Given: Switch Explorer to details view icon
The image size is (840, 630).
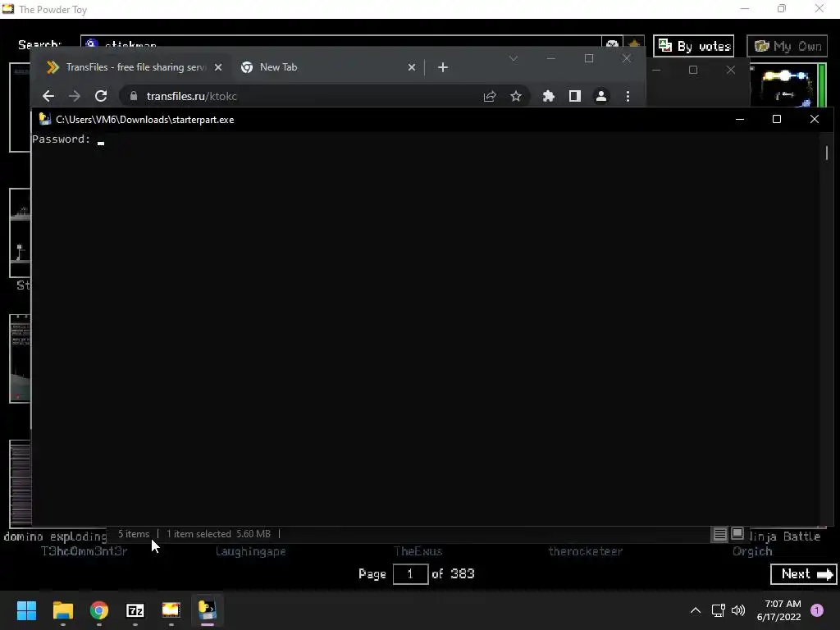Looking at the screenshot, I should [720, 534].
